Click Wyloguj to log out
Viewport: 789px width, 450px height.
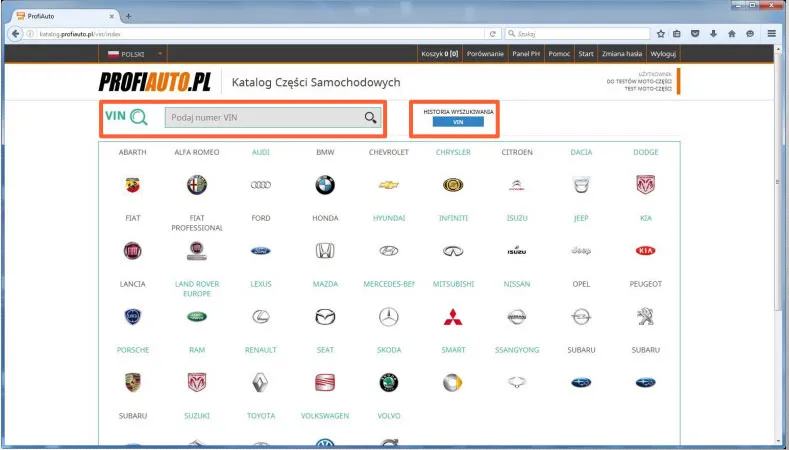tap(663, 54)
